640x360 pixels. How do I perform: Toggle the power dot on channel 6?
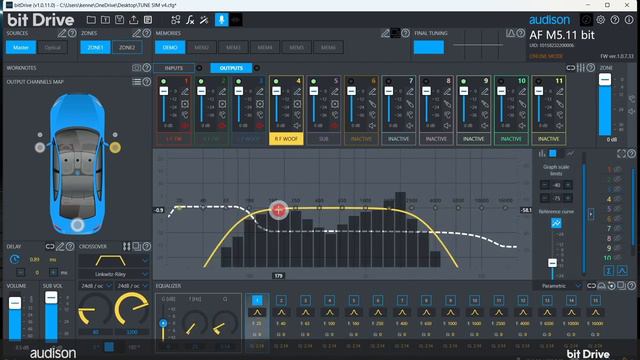point(351,81)
